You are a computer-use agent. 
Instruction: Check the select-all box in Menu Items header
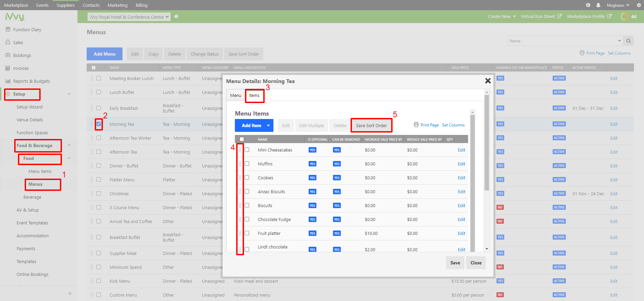(x=242, y=139)
